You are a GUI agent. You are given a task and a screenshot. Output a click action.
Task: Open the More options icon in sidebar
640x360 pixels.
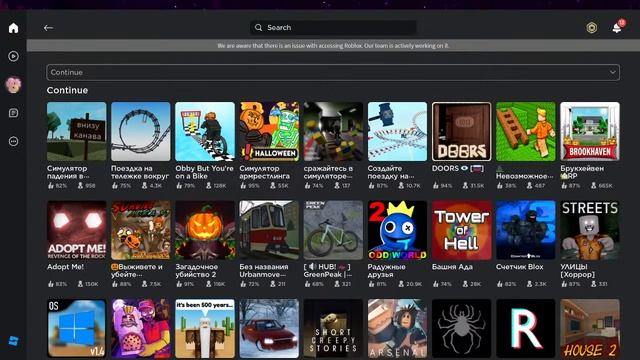(13, 141)
